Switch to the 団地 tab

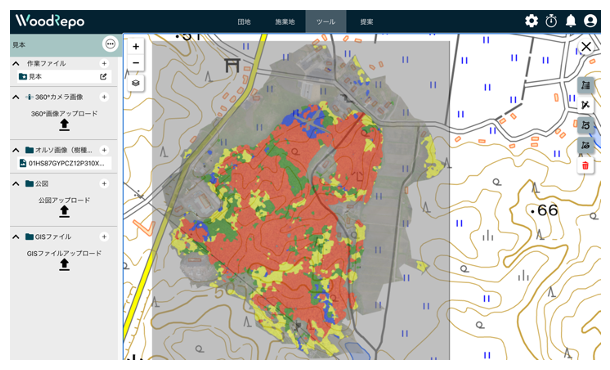coord(244,22)
